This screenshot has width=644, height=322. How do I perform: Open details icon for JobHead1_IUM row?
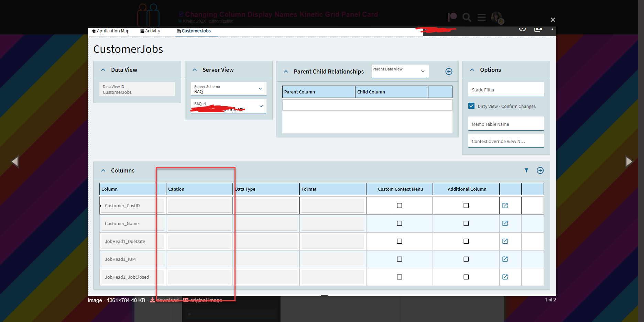(x=505, y=259)
